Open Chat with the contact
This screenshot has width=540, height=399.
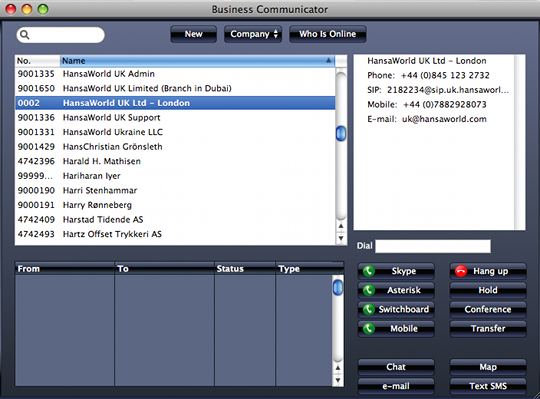[396, 367]
